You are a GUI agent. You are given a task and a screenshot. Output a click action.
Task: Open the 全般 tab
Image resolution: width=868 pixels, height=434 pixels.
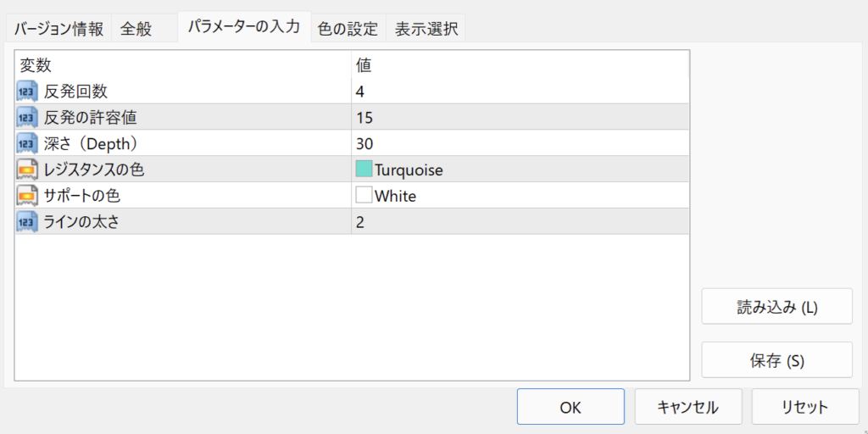[136, 29]
